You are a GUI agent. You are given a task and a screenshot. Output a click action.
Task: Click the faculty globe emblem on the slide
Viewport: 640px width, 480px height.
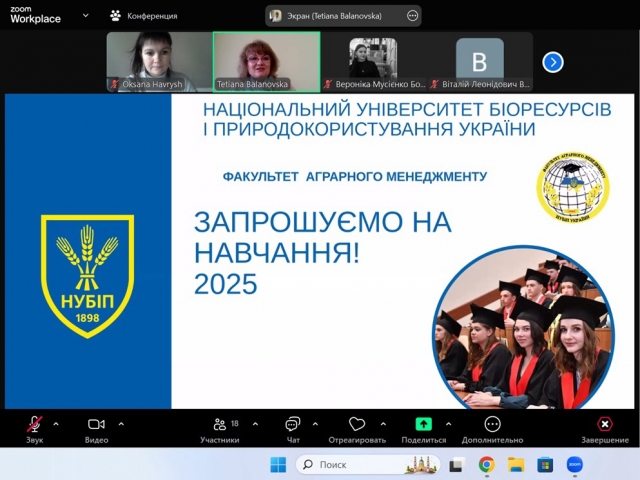click(573, 188)
